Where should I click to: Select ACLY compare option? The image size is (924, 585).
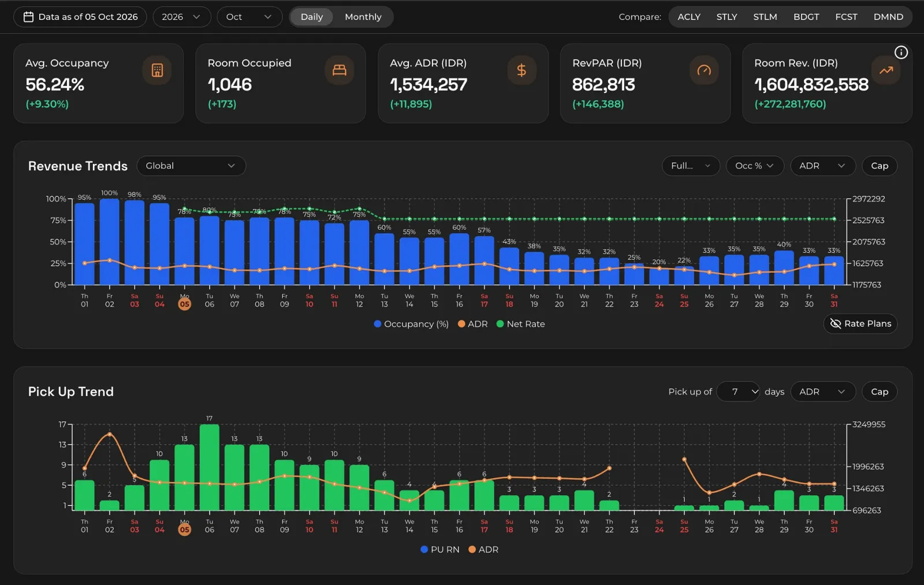[689, 17]
